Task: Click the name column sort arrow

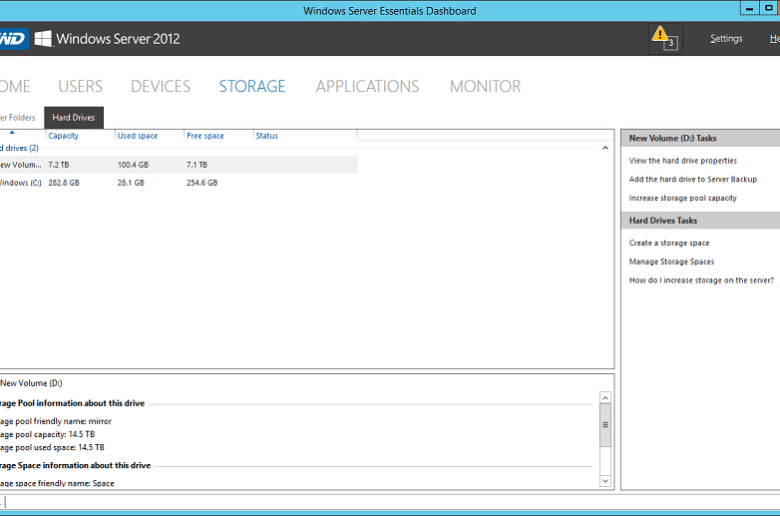Action: pyautogui.click(x=12, y=132)
